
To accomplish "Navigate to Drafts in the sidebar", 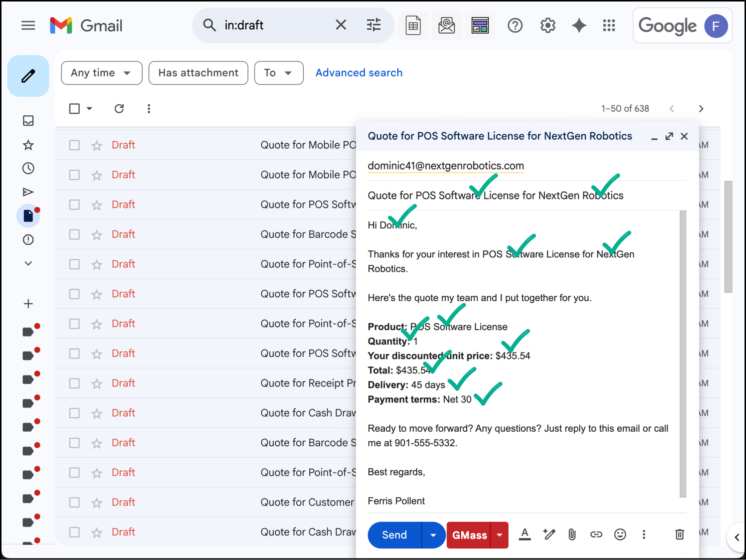I will [x=28, y=216].
